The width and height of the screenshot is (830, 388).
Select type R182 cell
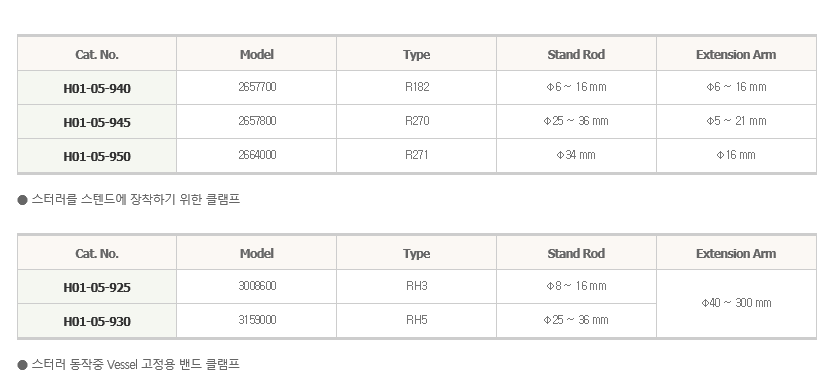pos(417,87)
